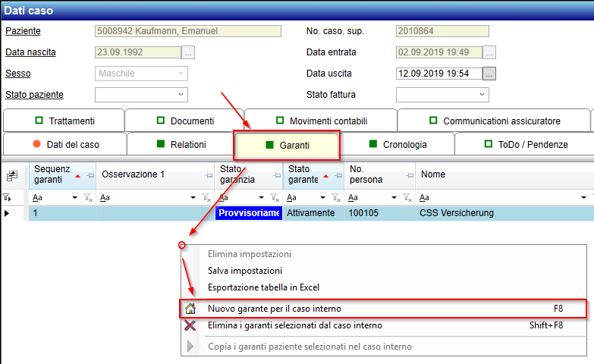Screen dimensions: 594x364
Task: Pin the Sequenz garanti column
Action: [90, 176]
